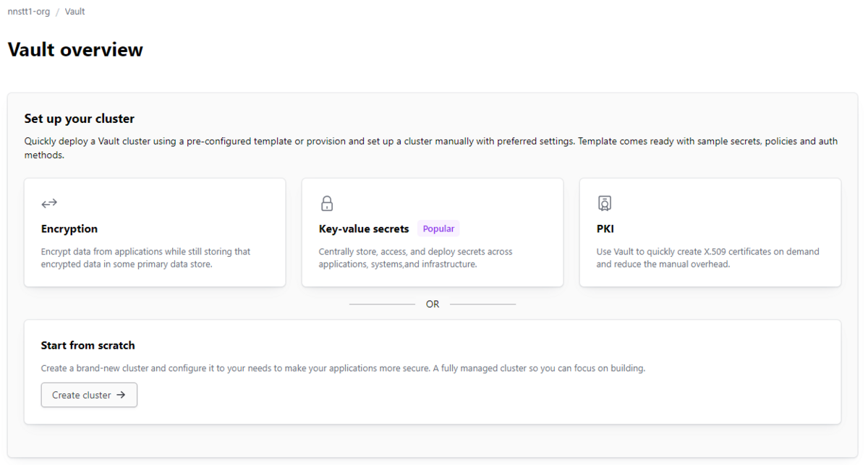This screenshot has width=868, height=465.
Task: Click the PKI card description text
Action: tap(708, 258)
